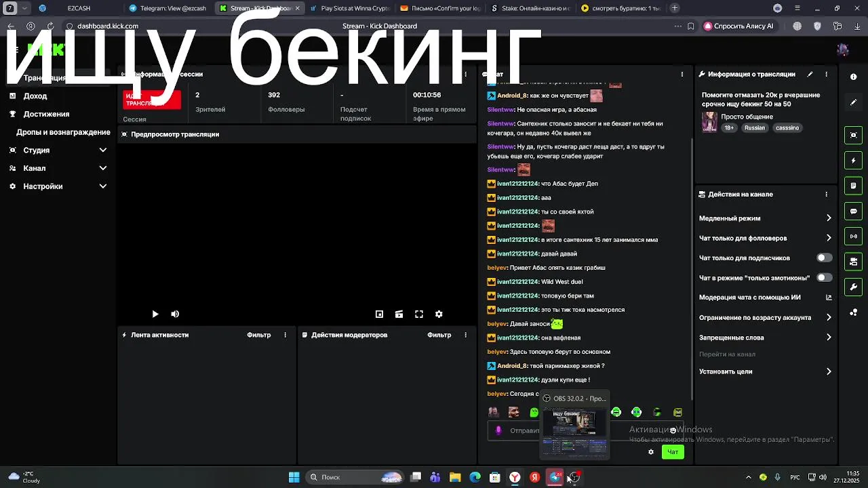Edit stream info with the pencil icon in header
Image resolution: width=868 pixels, height=488 pixels.
tap(810, 74)
